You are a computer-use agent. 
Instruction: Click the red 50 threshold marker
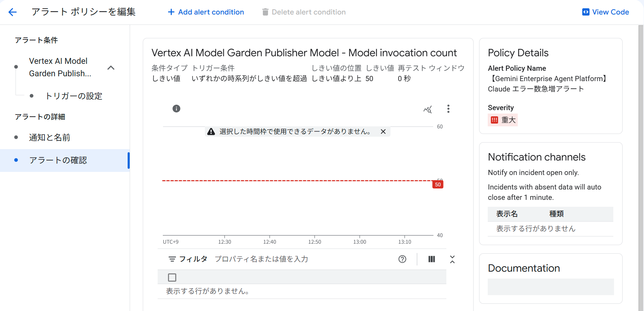point(438,185)
